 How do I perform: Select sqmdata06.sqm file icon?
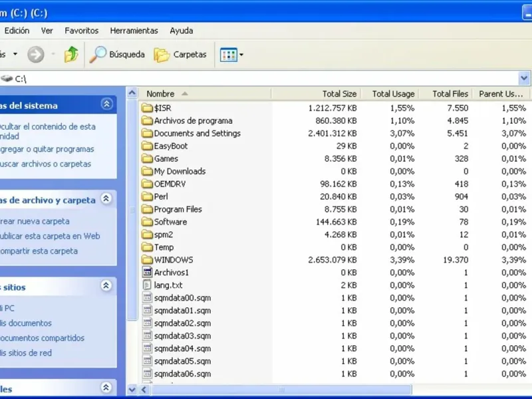[147, 374]
